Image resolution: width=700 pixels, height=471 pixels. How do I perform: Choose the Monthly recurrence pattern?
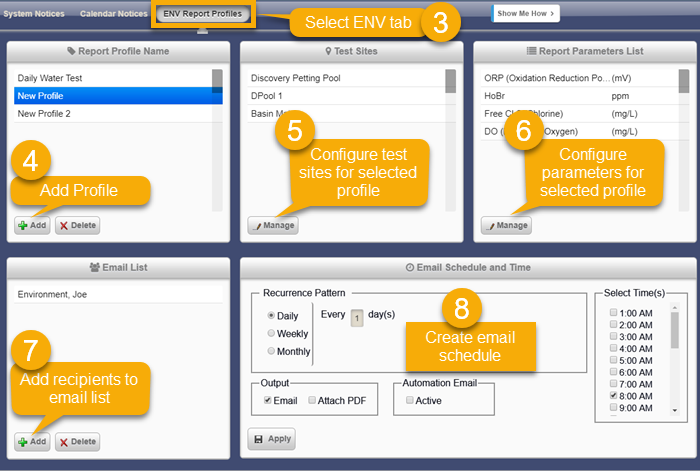pos(271,351)
